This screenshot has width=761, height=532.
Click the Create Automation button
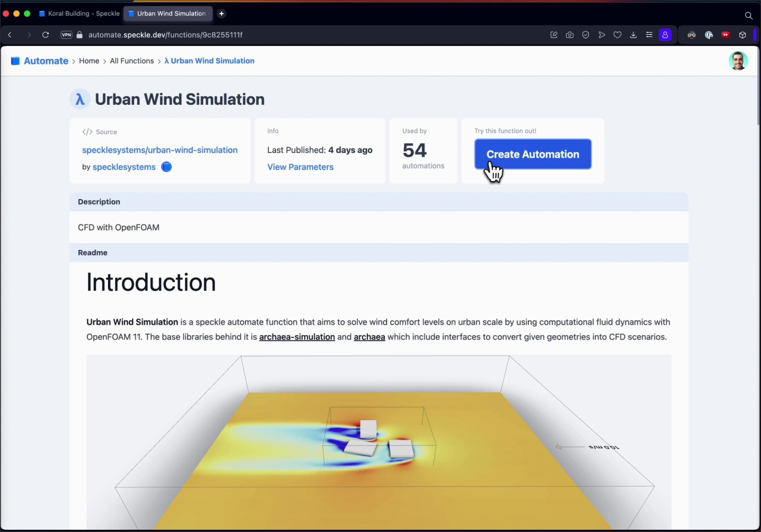click(533, 154)
